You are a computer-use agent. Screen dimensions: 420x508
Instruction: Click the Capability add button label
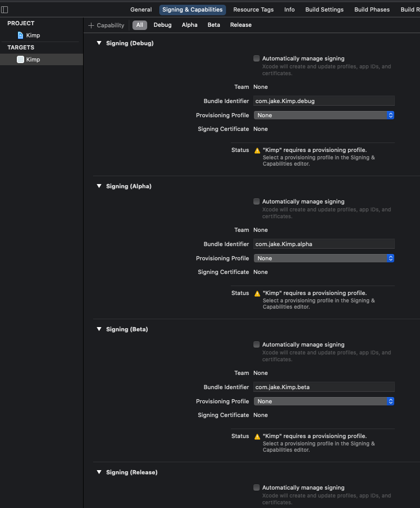(x=110, y=25)
